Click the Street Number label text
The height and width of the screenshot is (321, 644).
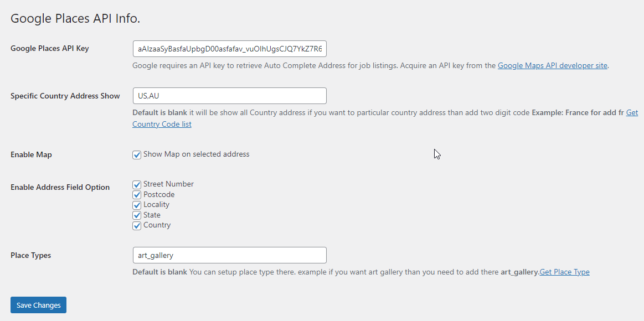[x=168, y=184]
